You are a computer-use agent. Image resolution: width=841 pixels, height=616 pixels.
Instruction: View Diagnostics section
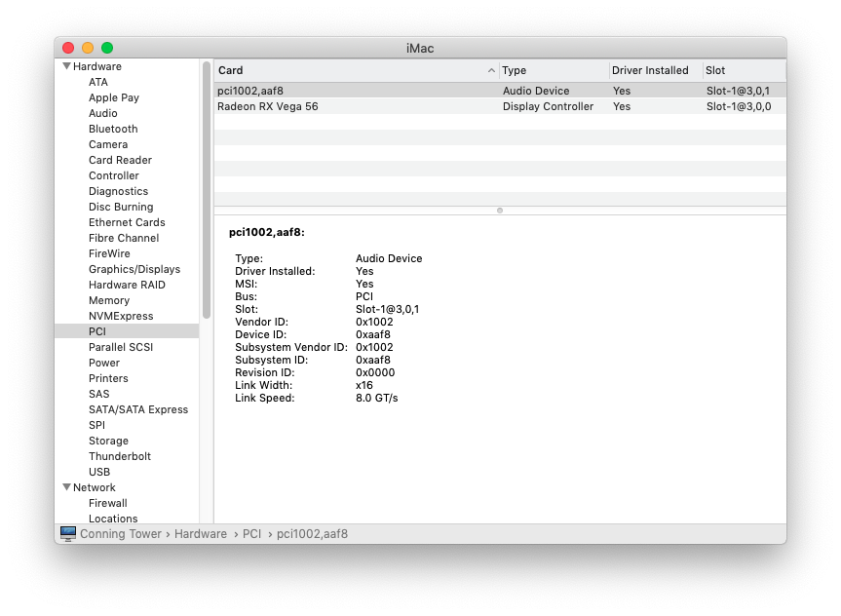[118, 191]
